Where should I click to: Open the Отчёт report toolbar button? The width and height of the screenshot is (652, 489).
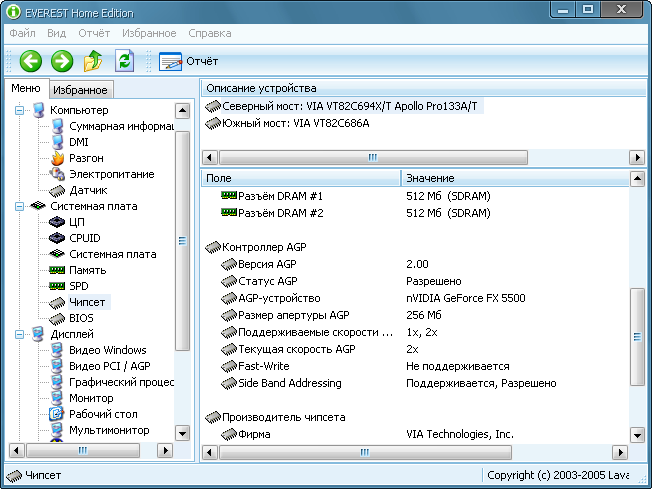(188, 62)
